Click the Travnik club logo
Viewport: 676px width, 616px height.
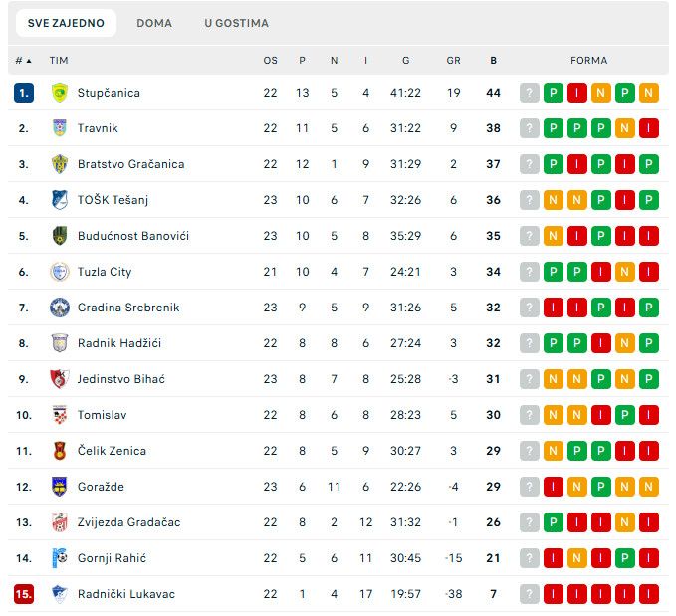pyautogui.click(x=60, y=128)
